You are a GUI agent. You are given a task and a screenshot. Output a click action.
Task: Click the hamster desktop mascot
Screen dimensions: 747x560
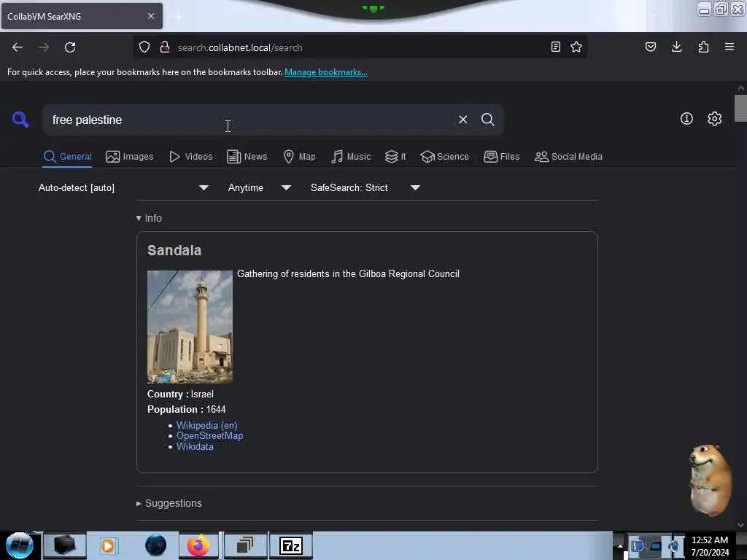(x=711, y=480)
